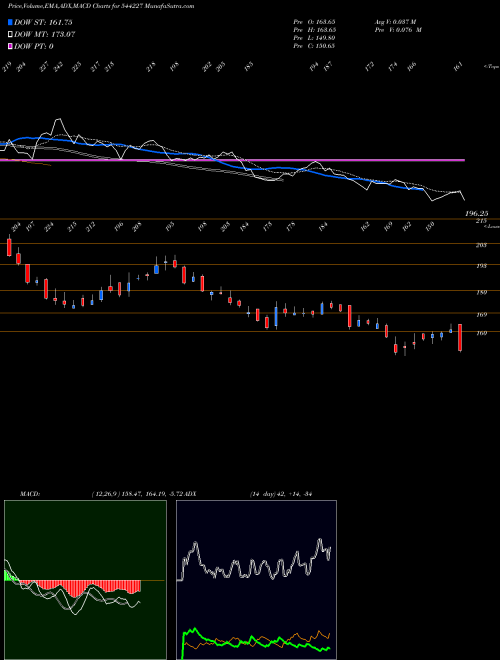500x660 pixels.
Task: Click the first red candlestick at chart start
Action: [x=9, y=248]
